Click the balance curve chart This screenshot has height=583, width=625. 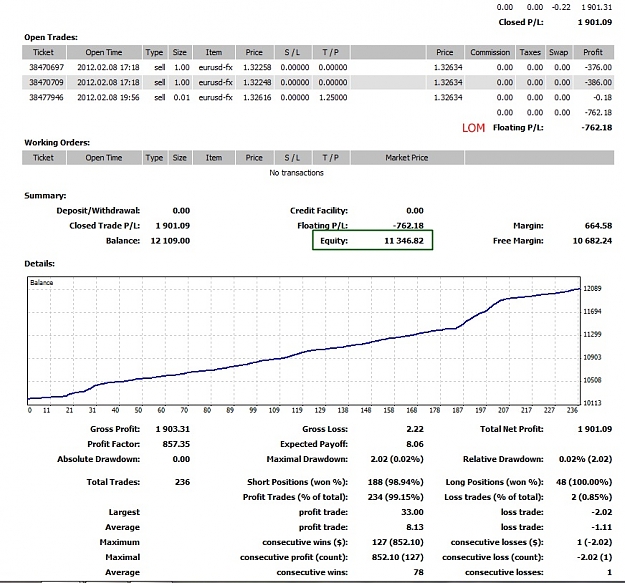[x=304, y=341]
